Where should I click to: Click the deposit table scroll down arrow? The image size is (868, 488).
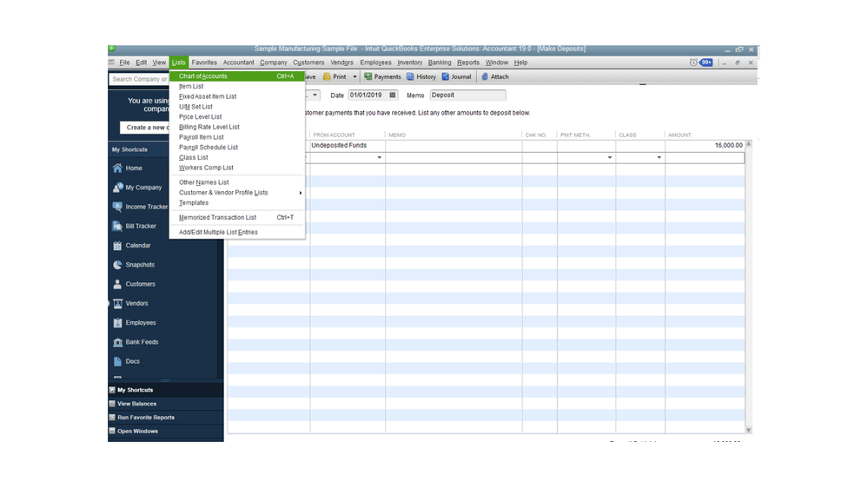point(748,430)
